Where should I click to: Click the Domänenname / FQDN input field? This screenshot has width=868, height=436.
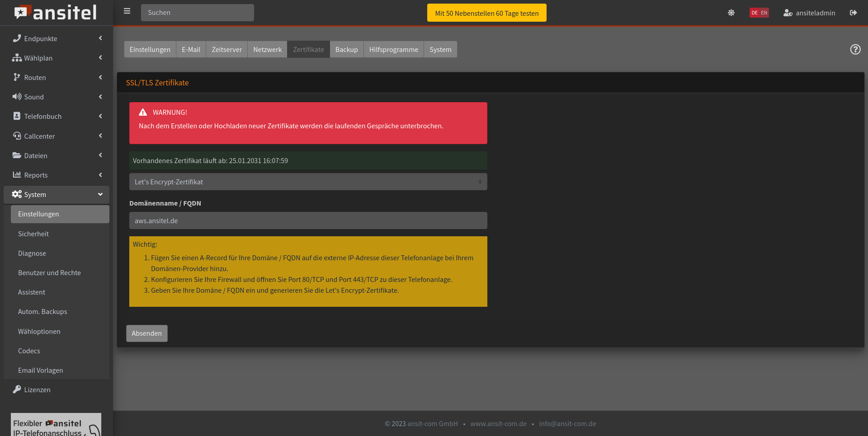click(x=308, y=220)
